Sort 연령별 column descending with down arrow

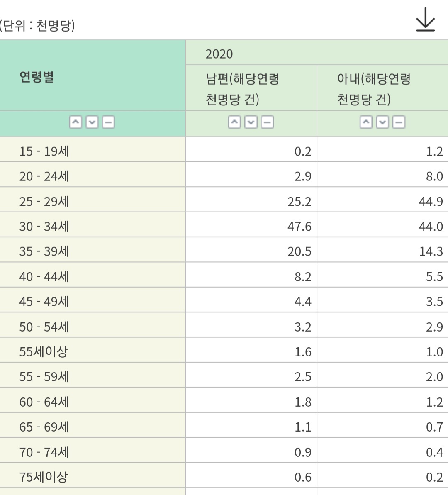tap(92, 122)
